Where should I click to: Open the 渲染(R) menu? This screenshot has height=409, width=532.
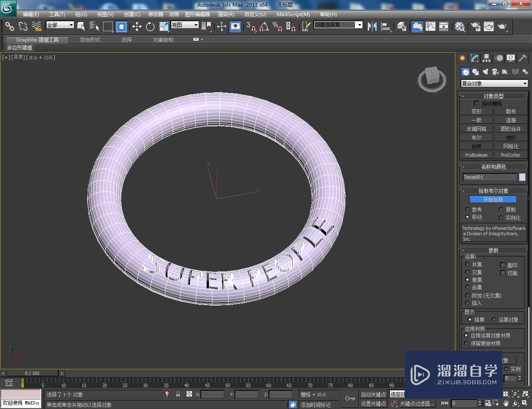[226, 15]
